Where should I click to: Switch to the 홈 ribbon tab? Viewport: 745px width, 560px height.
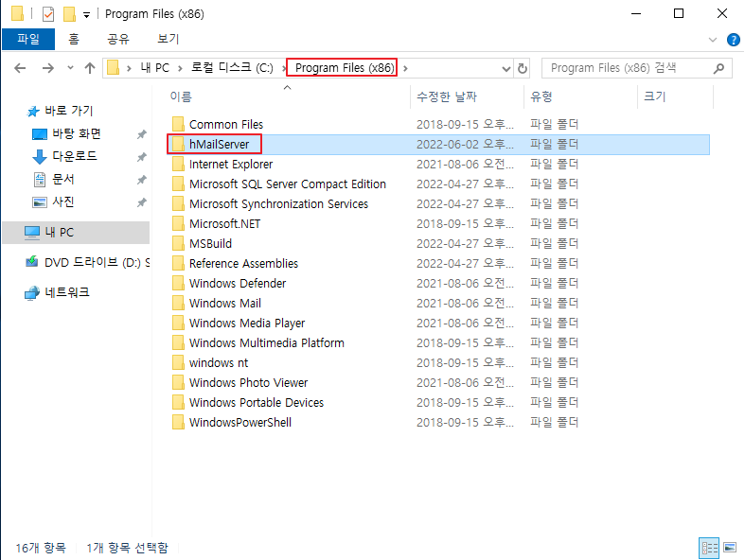tap(73, 39)
